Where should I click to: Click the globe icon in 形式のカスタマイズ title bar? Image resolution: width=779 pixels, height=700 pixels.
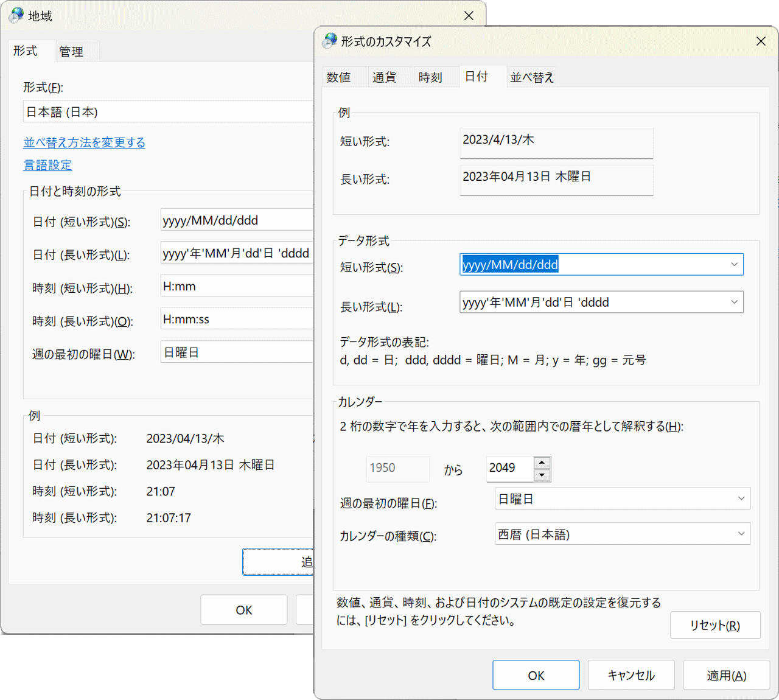[330, 41]
